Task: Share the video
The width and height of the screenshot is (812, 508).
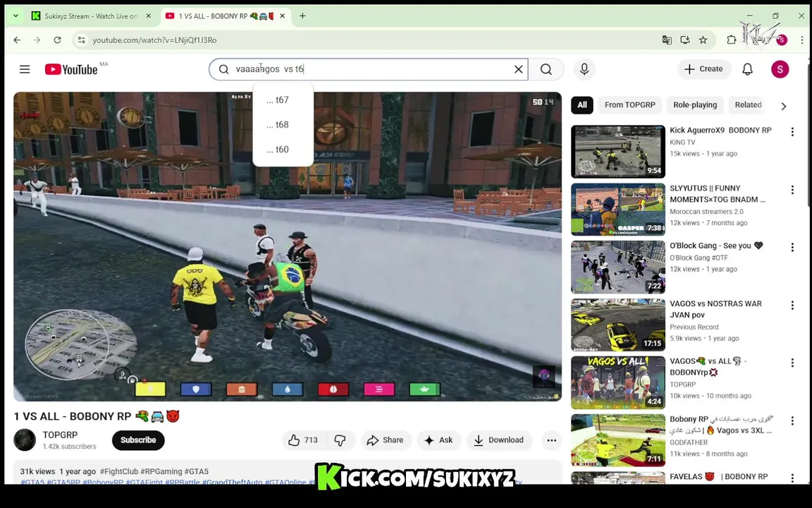Action: pyautogui.click(x=386, y=440)
